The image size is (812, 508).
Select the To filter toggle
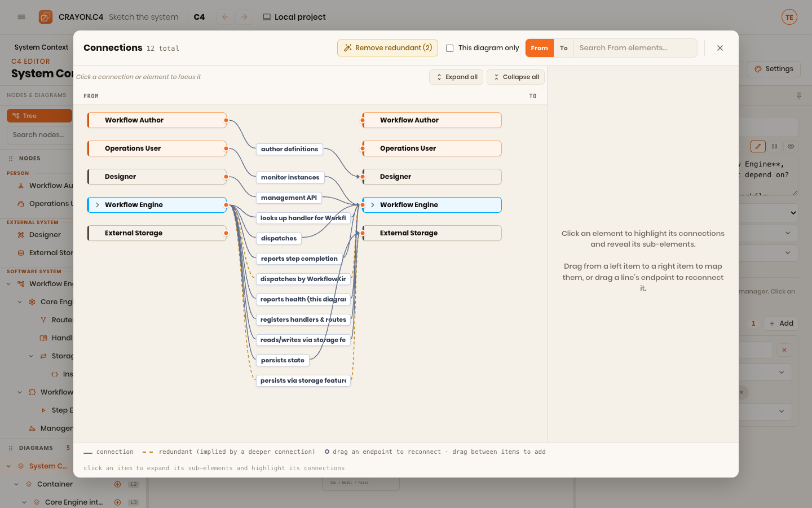tap(563, 48)
